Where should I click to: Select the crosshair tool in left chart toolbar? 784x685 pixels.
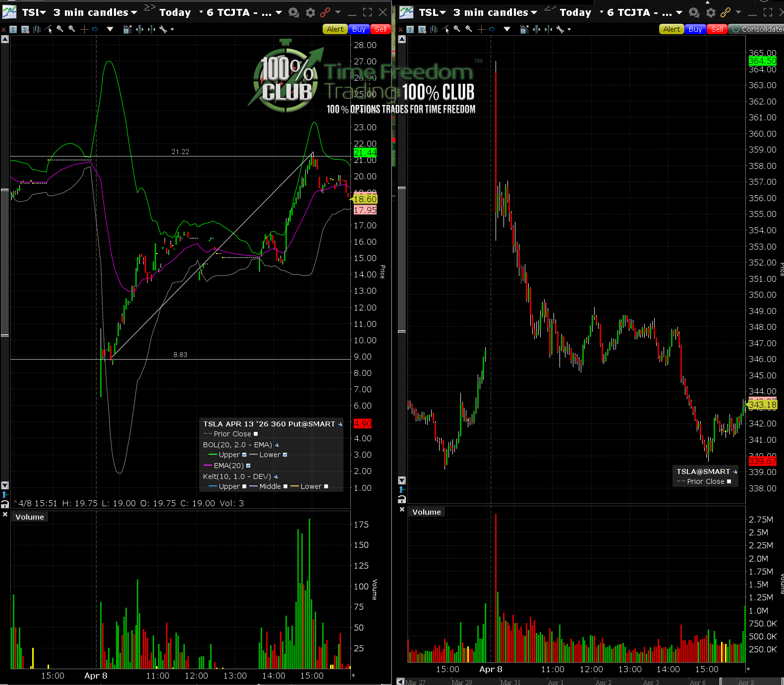point(84,29)
